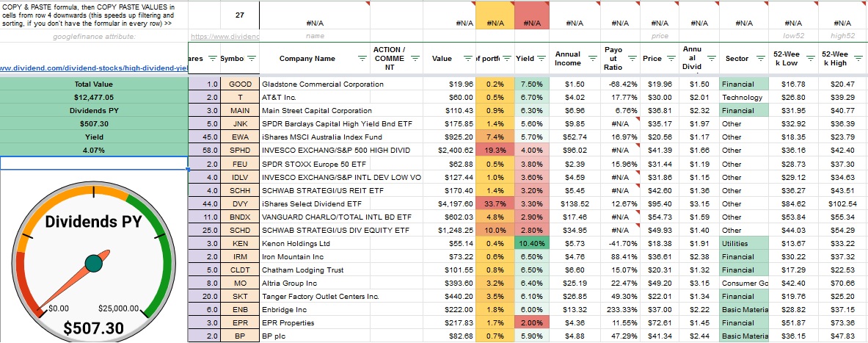
Task: Open the Symbol column filter icon
Action: pyautogui.click(x=251, y=59)
